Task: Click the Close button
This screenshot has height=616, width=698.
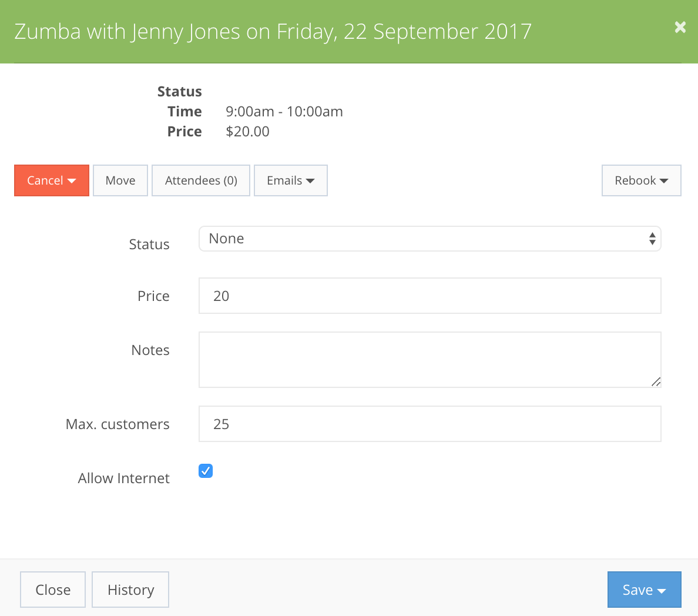Action: tap(52, 590)
